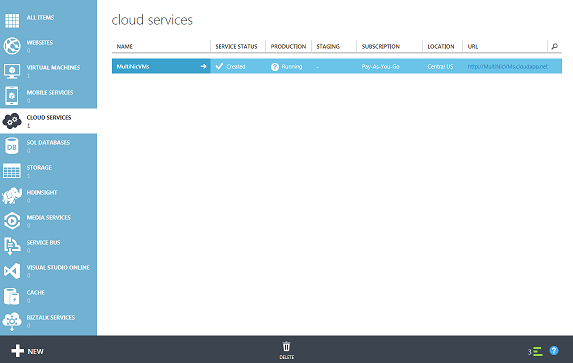Click the search magnifier in the table header
This screenshot has width=573, height=363.
554,46
